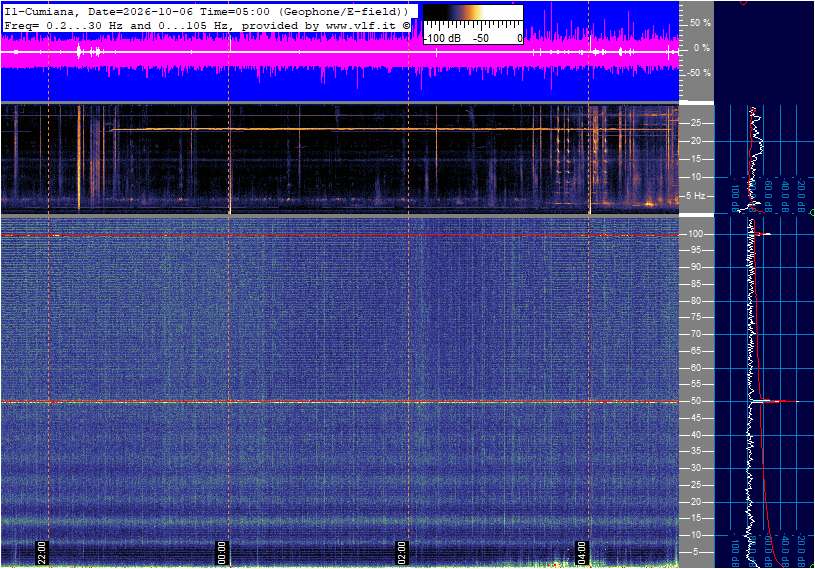
Task: Click the www.vlf.it address in the header
Action: pyautogui.click(x=361, y=25)
